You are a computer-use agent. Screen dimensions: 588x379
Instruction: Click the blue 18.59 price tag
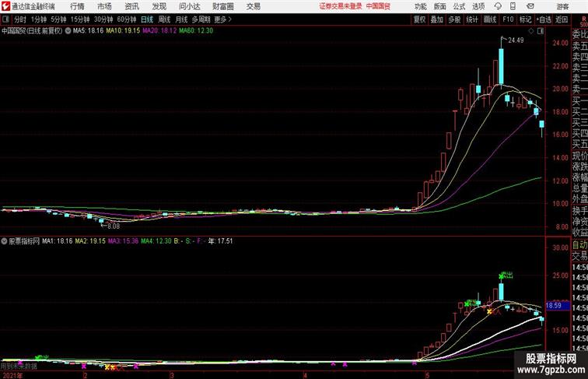558,305
